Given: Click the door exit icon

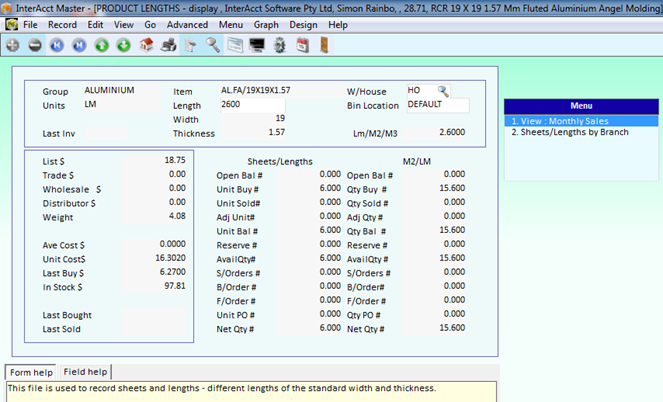Looking at the screenshot, I should (x=324, y=45).
